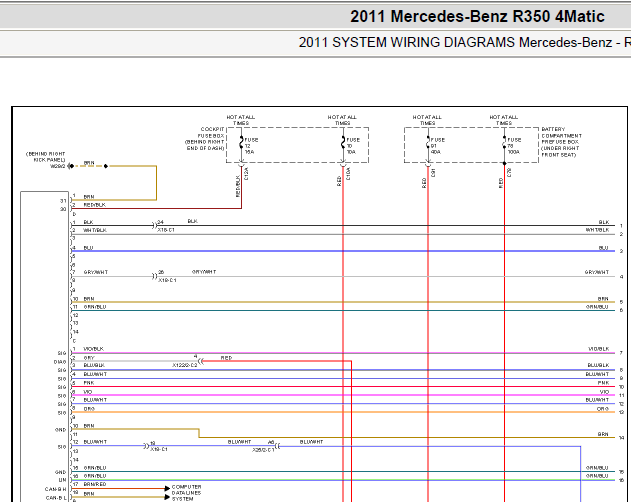Click the arrowhead on the BRN/RED wire
The width and height of the screenshot is (631, 502).
(167, 488)
